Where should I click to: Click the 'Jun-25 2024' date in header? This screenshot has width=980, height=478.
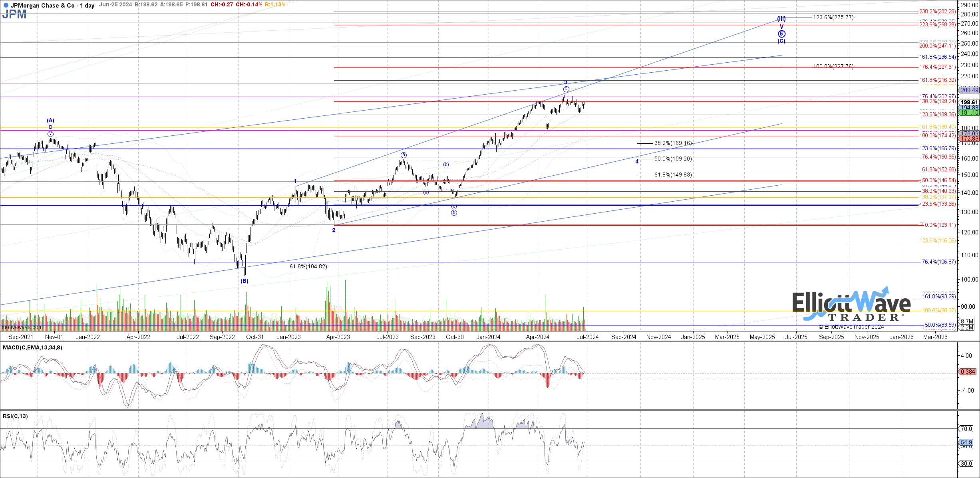[x=115, y=5]
